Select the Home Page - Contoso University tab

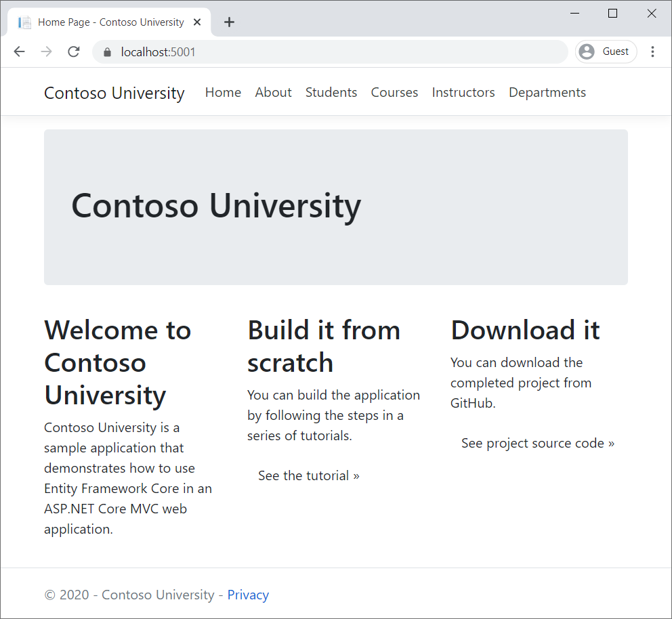click(110, 22)
